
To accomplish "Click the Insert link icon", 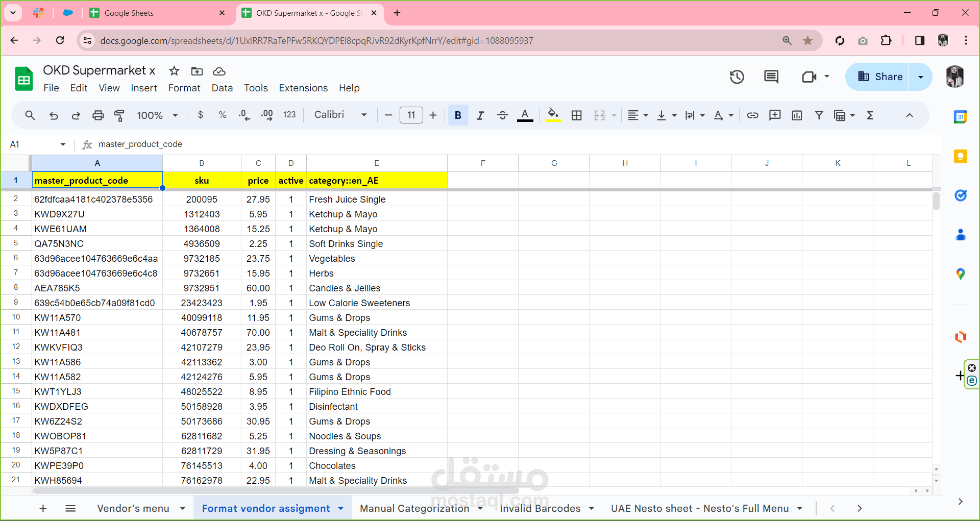I will [752, 115].
